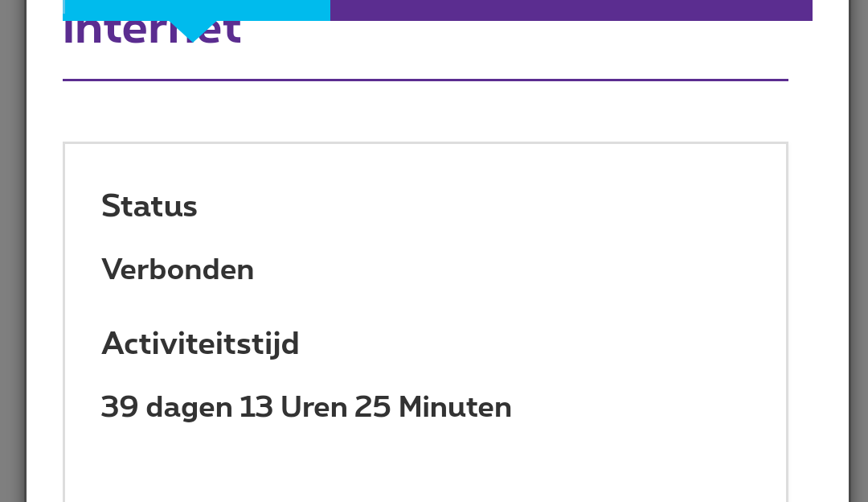The width and height of the screenshot is (868, 502).
Task: Click the left border of the status panel
Action: (x=64, y=322)
